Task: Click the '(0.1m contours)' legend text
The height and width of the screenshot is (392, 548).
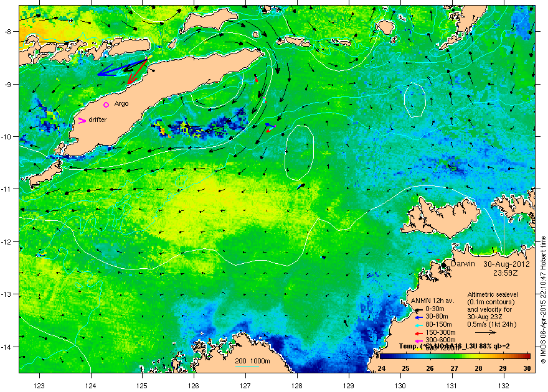Action: click(x=491, y=302)
